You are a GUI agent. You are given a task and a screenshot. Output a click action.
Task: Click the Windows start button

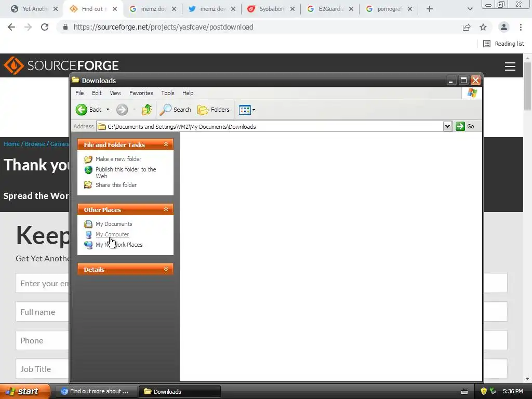pyautogui.click(x=25, y=391)
